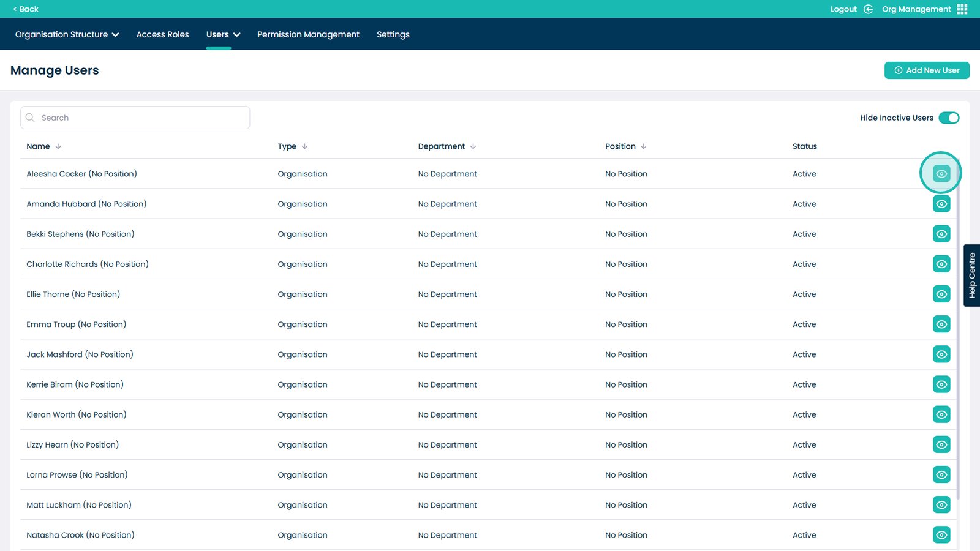Toggle Hide Inactive Users switch

(949, 118)
